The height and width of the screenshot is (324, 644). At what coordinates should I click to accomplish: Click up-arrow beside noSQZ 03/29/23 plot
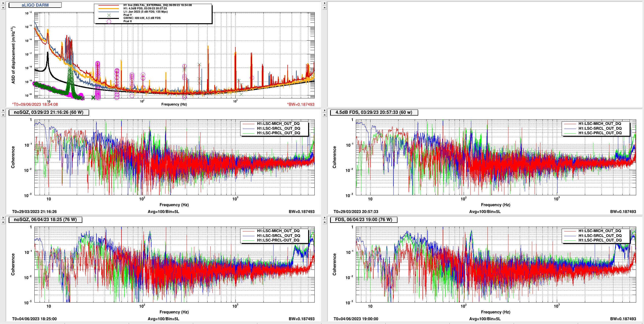point(3,115)
